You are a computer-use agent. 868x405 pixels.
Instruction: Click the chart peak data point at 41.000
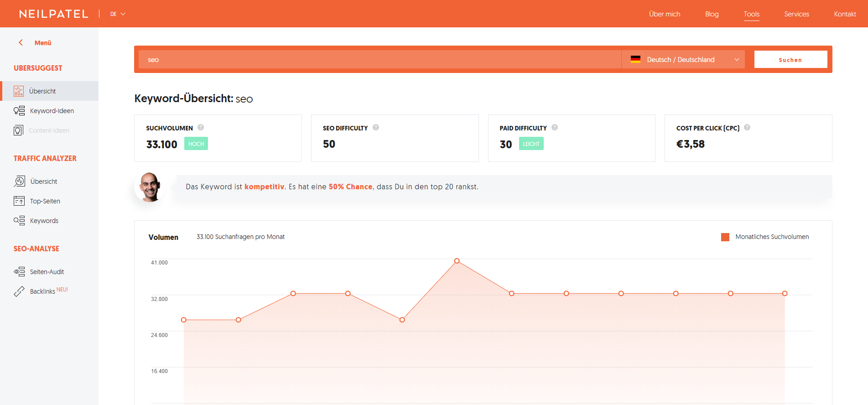coord(457,261)
